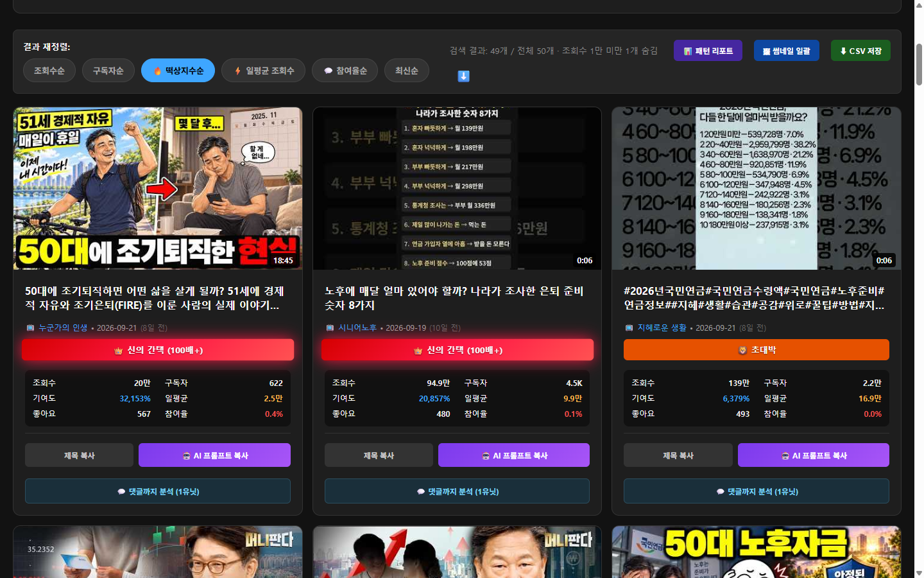Click the channel icon beside 누군가의 인생

[30, 328]
